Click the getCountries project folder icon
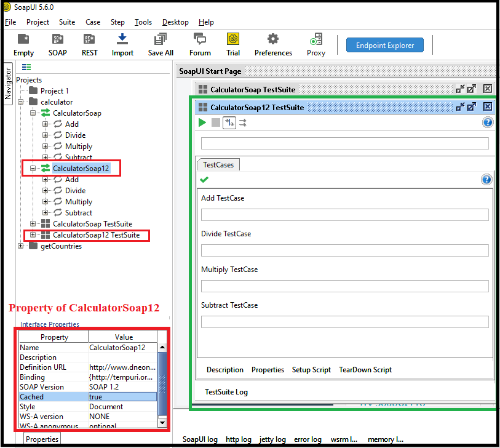 click(33, 246)
